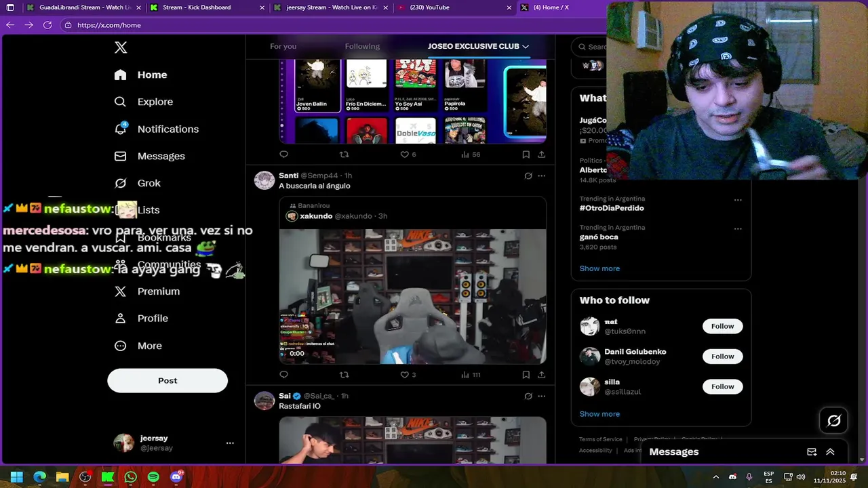Screen dimensions: 868x488
Task: Switch to Kick Dashboard browser tab
Action: click(207, 7)
